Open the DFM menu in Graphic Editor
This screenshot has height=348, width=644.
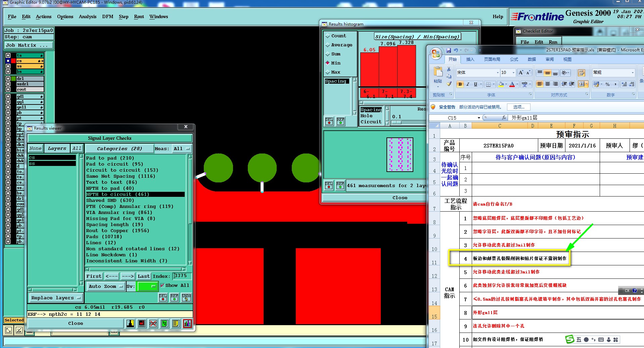pos(108,16)
